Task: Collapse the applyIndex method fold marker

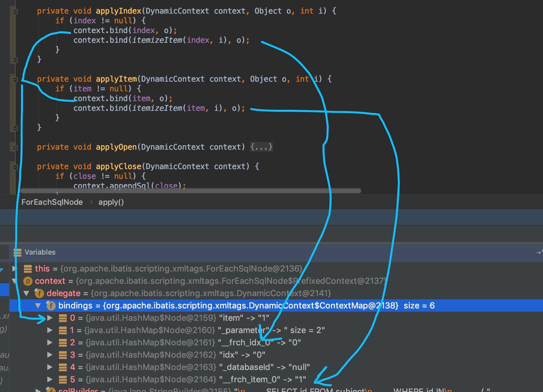Action: pos(15,11)
